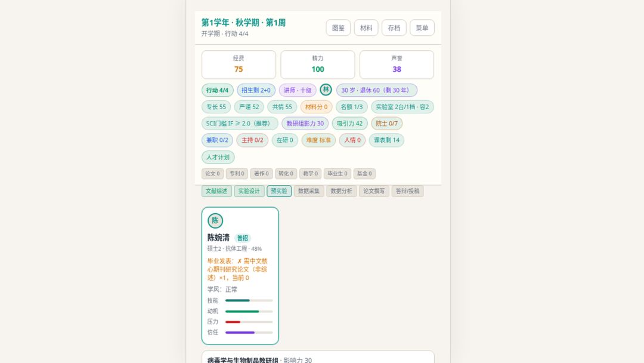Click the 专利 0 counter chip
The width and height of the screenshot is (644, 363).
coord(237,174)
